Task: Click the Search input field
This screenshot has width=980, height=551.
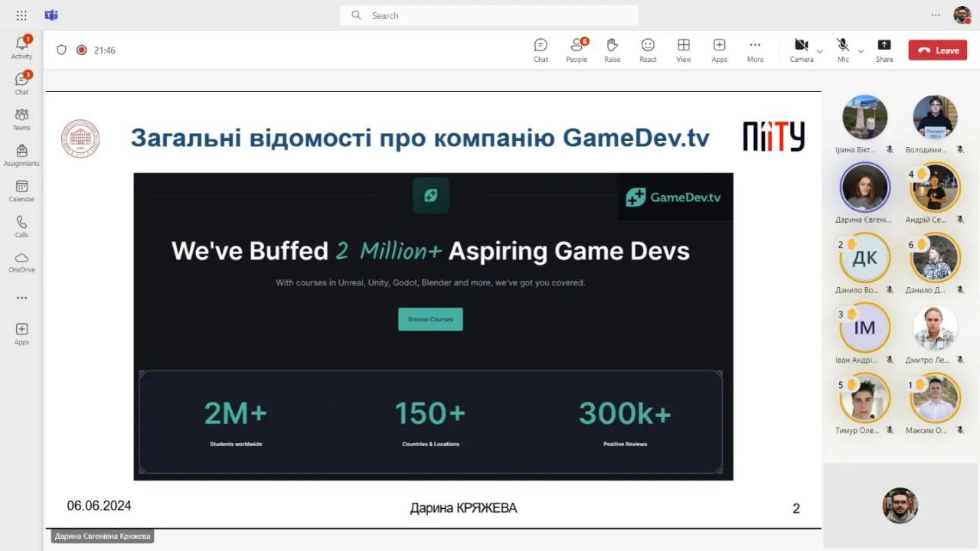Action: 490,15
